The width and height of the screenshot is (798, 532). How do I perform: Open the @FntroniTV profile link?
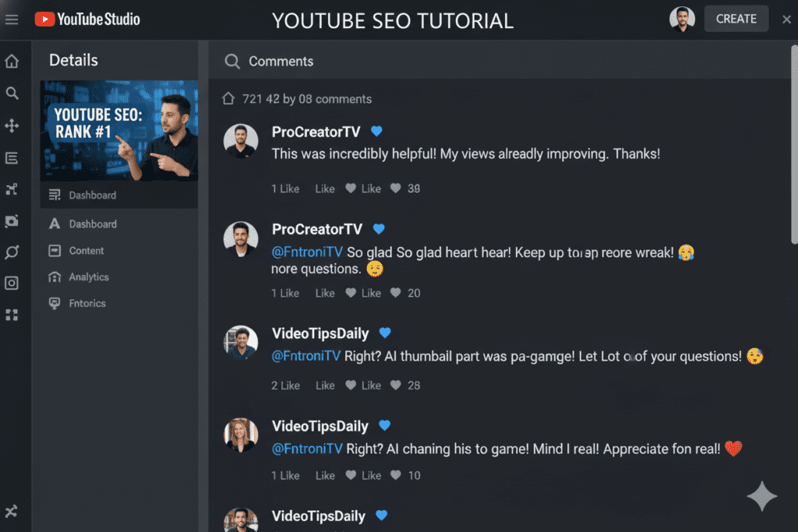click(305, 252)
